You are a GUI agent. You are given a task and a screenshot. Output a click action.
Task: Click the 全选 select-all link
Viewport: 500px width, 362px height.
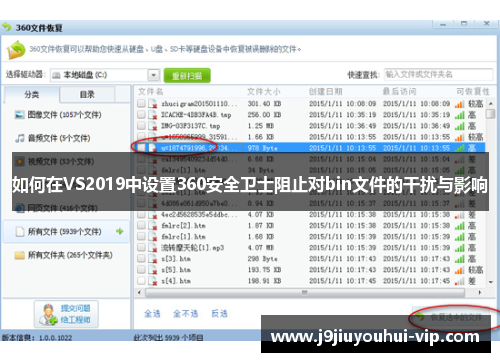click(x=152, y=313)
